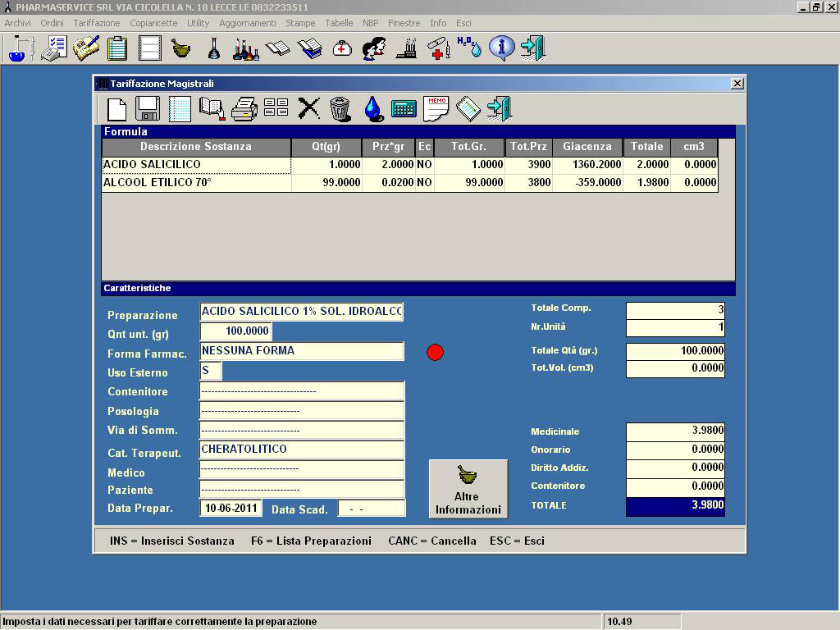The height and width of the screenshot is (630, 840).
Task: Click the floppy disk save icon
Action: coord(148,108)
